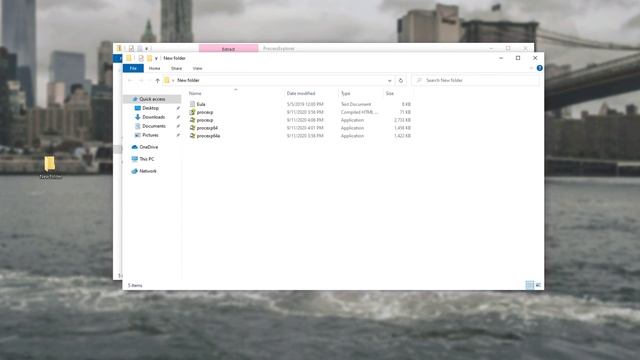The width and height of the screenshot is (640, 360).
Task: Select OneDrive in the navigation pane
Action: pos(149,147)
